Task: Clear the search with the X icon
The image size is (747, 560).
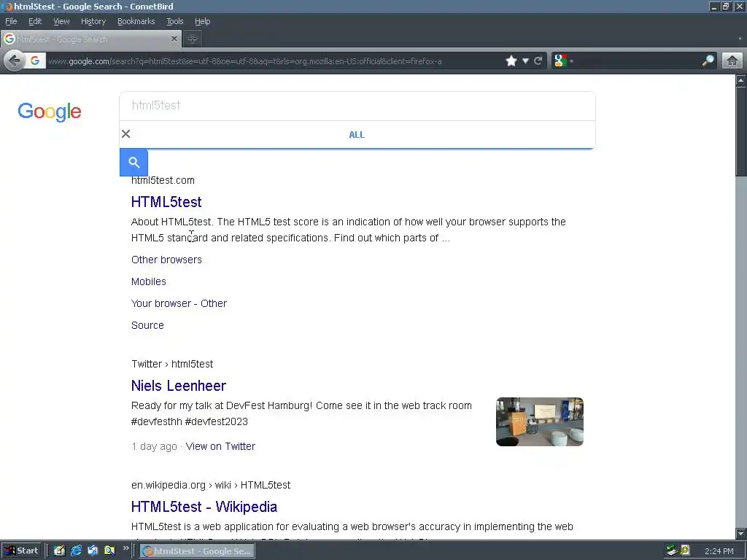Action: coord(125,134)
